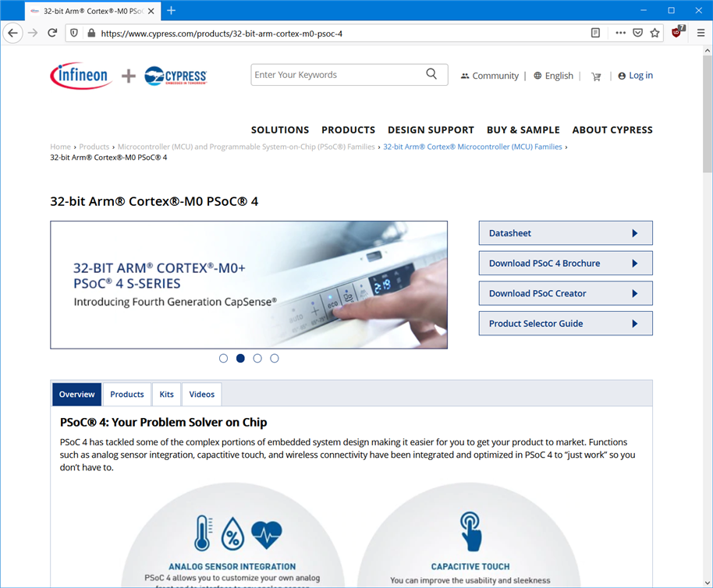The width and height of the screenshot is (713, 588).
Task: Open the PRODUCTS menu
Action: click(x=349, y=130)
